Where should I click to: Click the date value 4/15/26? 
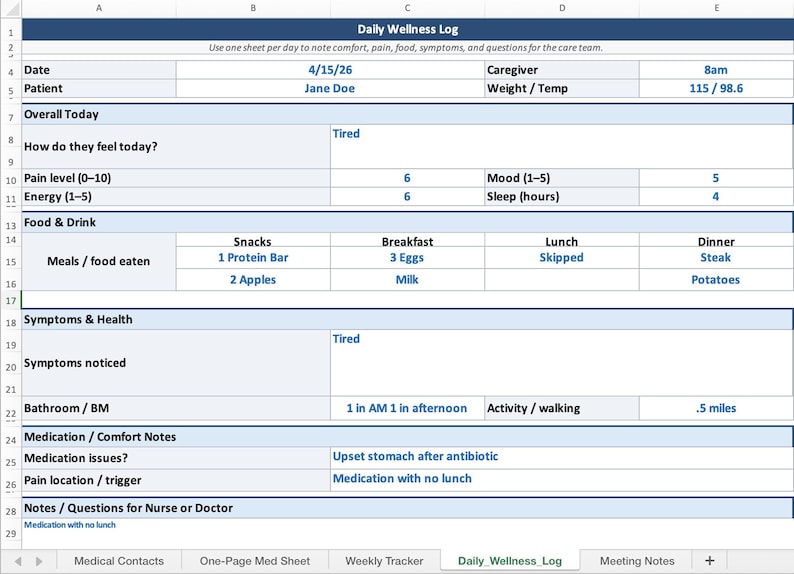tap(330, 70)
